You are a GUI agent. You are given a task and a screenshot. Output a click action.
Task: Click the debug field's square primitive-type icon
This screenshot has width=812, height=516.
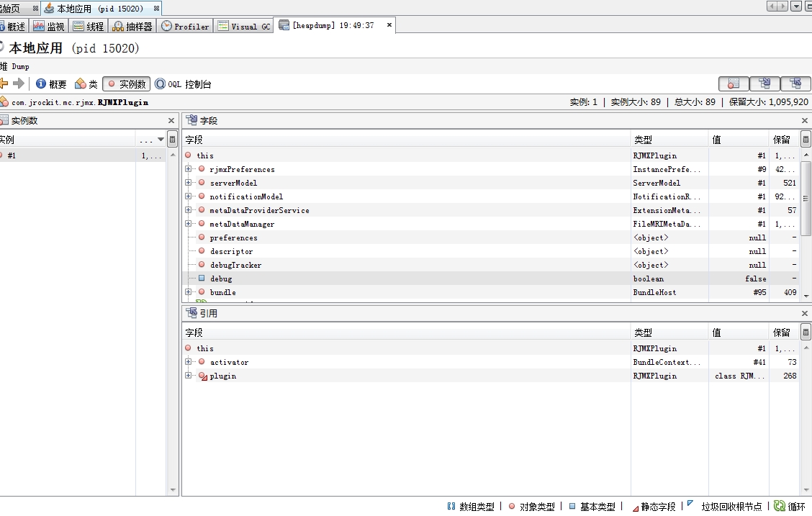pos(202,279)
